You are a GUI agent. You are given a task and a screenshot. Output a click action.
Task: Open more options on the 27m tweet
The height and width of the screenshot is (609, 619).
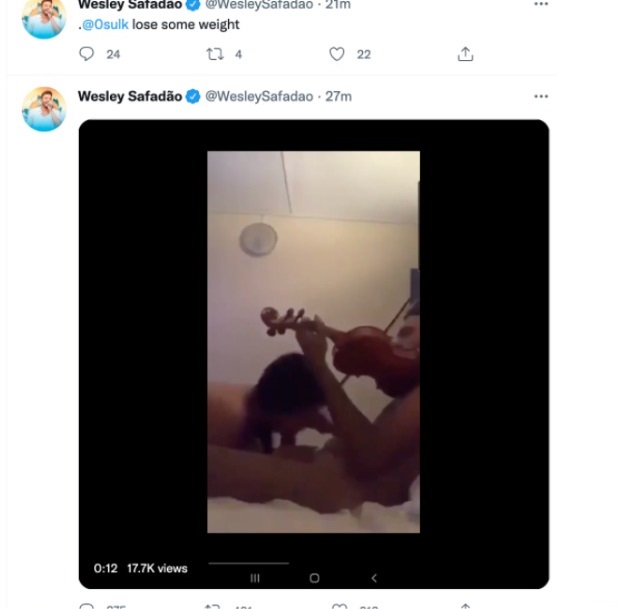[541, 96]
